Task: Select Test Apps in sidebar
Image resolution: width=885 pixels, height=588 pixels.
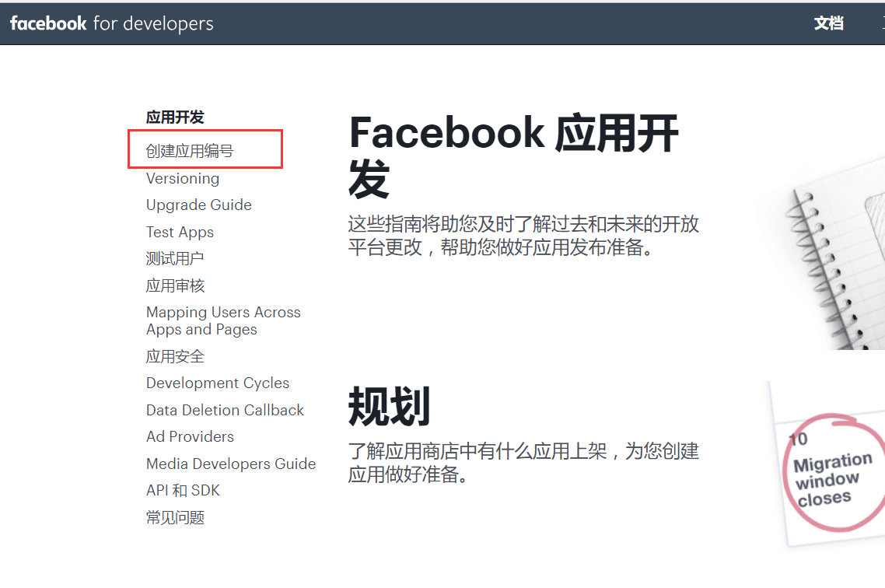Action: coord(180,232)
